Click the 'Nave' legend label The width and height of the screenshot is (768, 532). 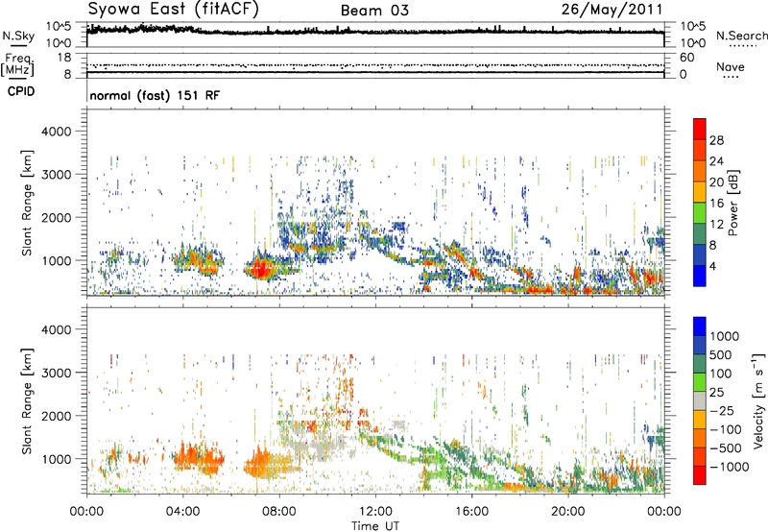click(x=730, y=66)
